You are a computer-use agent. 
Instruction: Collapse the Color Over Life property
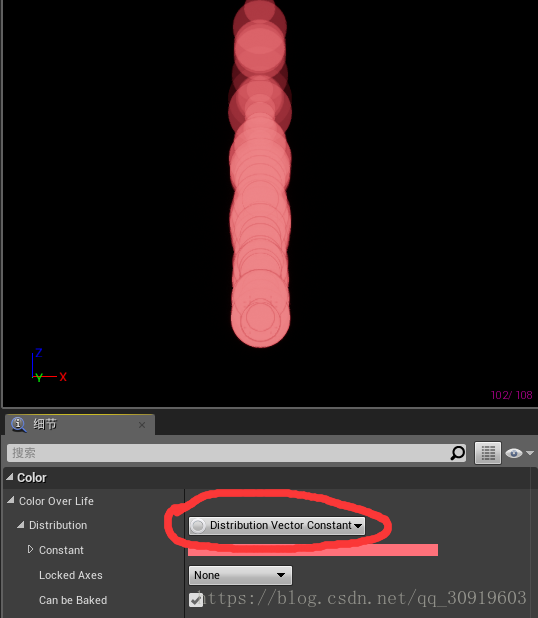11,501
